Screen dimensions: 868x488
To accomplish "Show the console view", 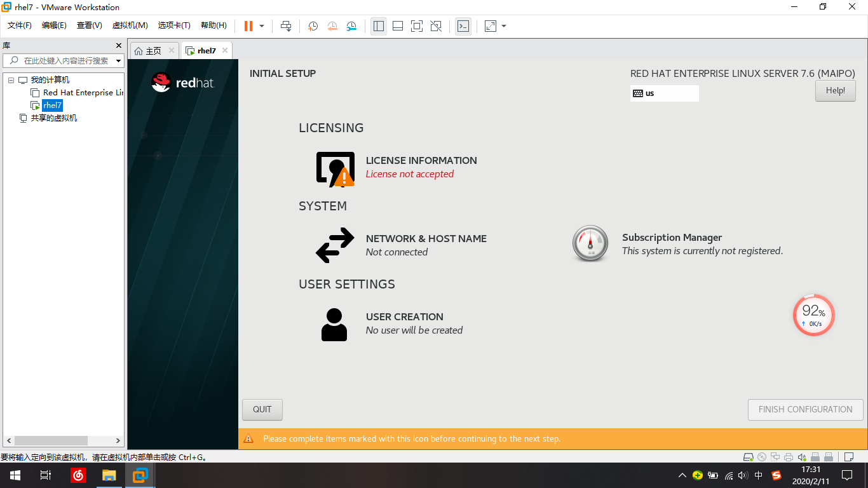I will pyautogui.click(x=463, y=26).
